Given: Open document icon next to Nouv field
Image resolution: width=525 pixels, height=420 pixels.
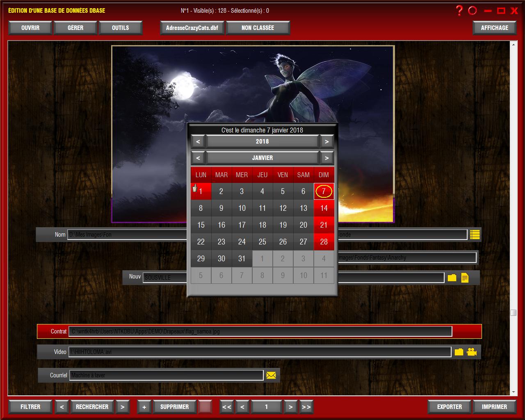Looking at the screenshot, I should click(465, 278).
